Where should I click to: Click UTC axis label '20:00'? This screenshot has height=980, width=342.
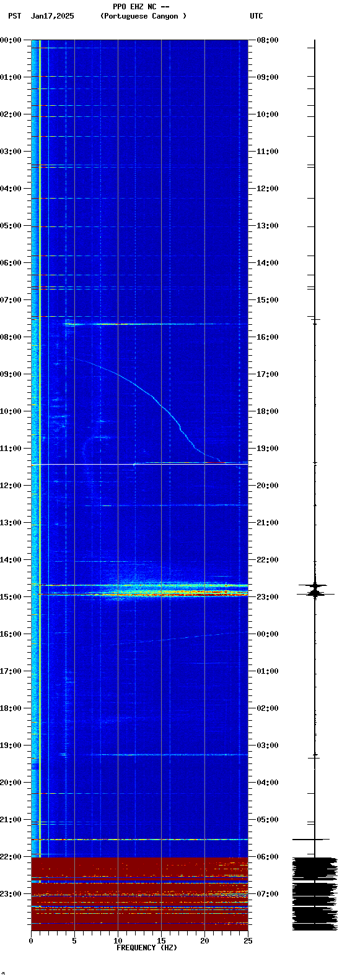coord(268,486)
